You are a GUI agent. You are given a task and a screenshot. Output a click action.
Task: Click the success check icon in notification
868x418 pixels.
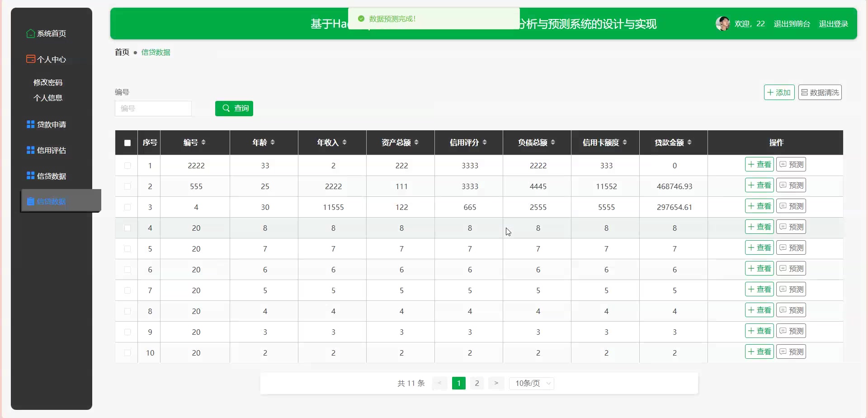pos(361,19)
